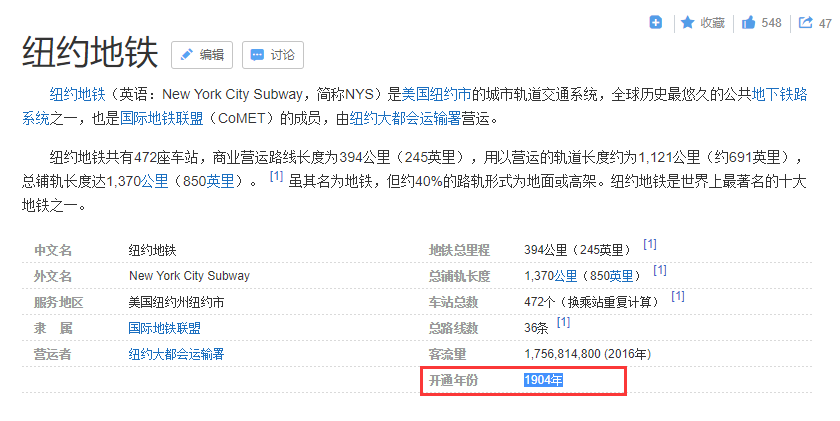This screenshot has height=421, width=840.
Task: Click the 36条 value
Action: click(x=536, y=328)
